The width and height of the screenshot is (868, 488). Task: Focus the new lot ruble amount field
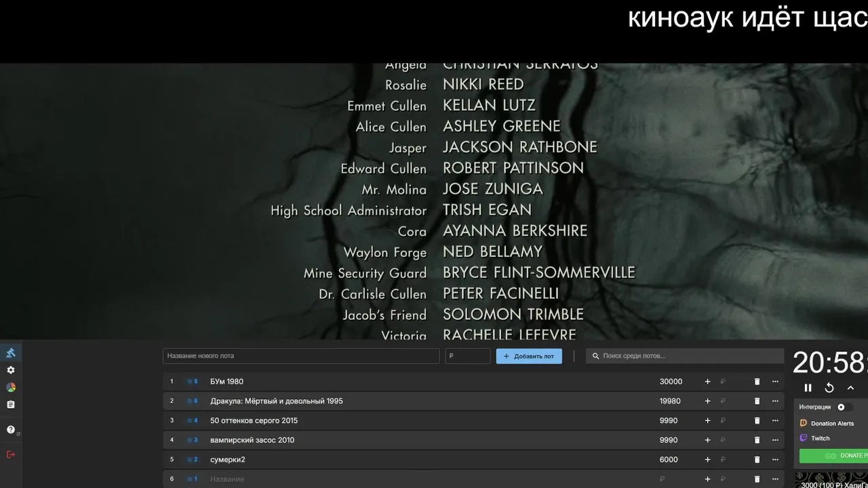[468, 356]
